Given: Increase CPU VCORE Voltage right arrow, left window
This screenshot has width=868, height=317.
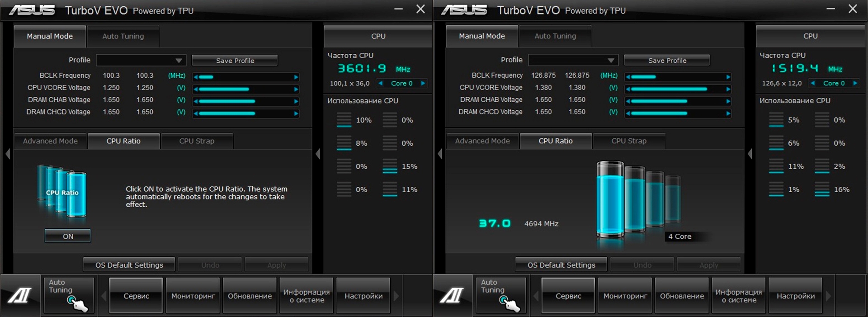Looking at the screenshot, I should coord(296,90).
